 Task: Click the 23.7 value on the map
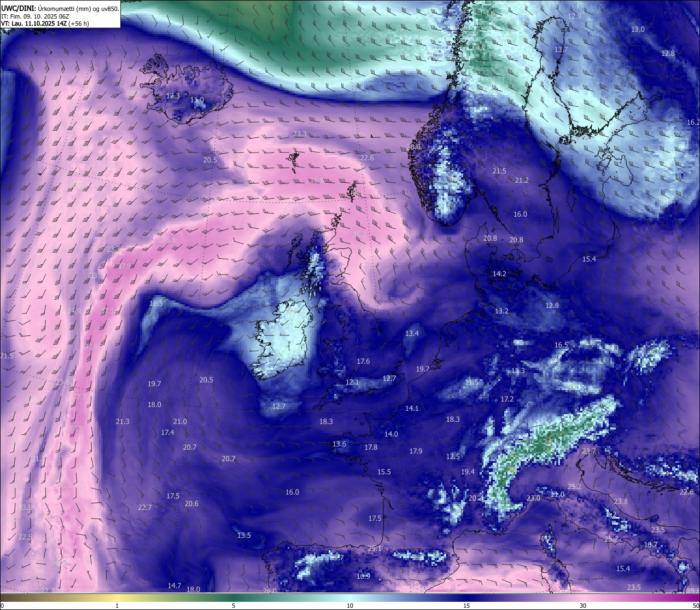click(x=588, y=451)
